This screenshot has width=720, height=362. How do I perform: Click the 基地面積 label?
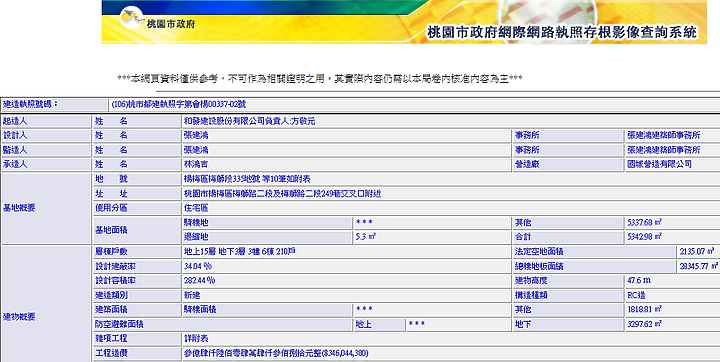[111, 230]
